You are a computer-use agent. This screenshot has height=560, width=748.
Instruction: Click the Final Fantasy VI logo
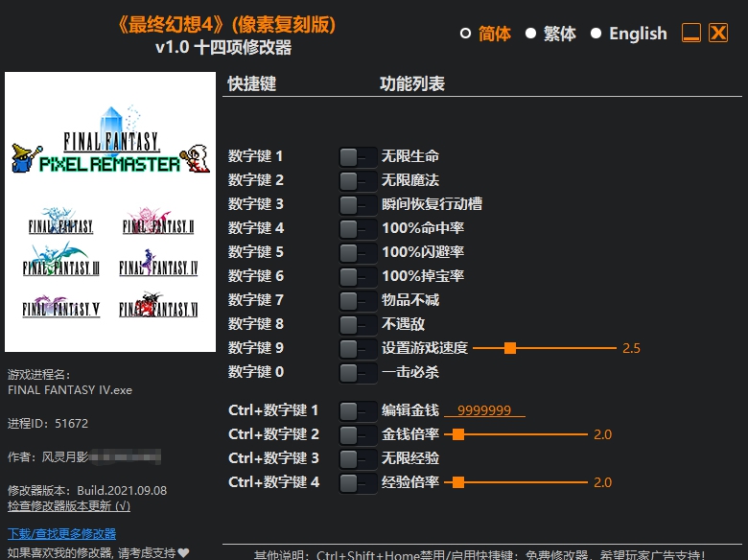(x=158, y=305)
